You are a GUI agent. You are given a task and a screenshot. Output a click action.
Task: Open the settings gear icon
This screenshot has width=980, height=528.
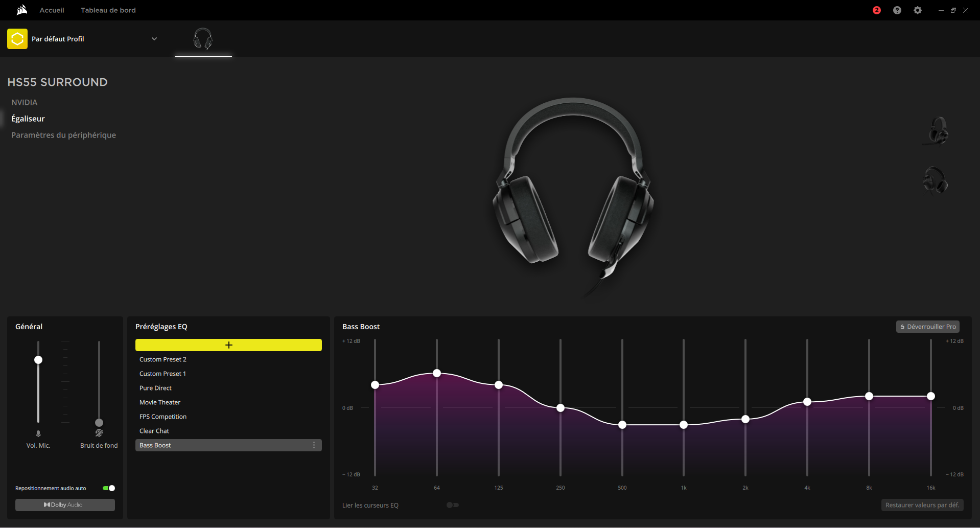pos(918,10)
